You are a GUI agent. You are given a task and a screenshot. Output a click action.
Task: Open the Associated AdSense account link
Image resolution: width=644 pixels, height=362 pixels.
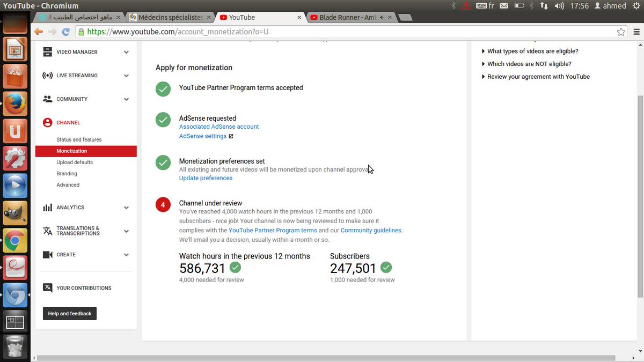(x=219, y=127)
